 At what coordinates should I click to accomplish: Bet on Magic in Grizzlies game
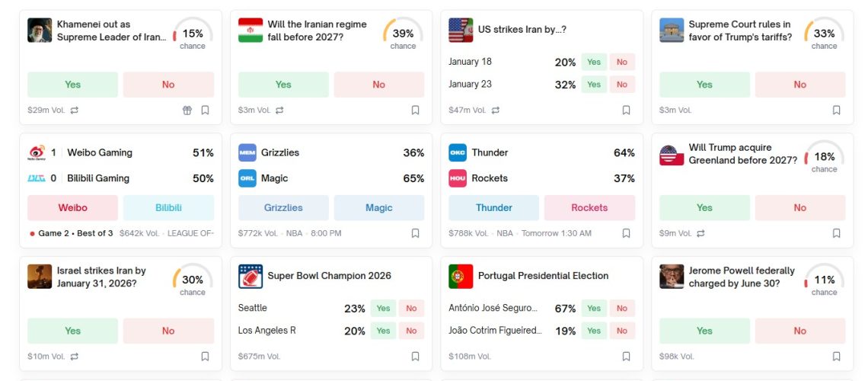[378, 208]
